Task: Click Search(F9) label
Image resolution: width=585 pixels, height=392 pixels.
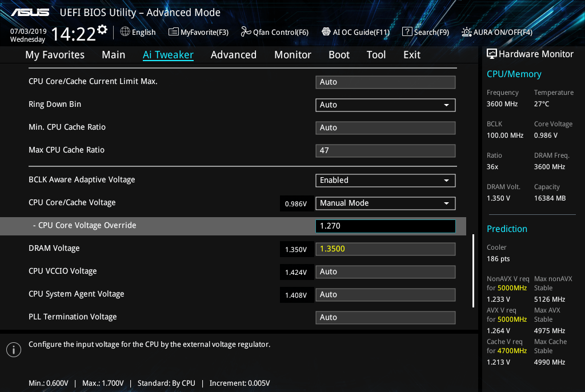Action: coord(432,32)
